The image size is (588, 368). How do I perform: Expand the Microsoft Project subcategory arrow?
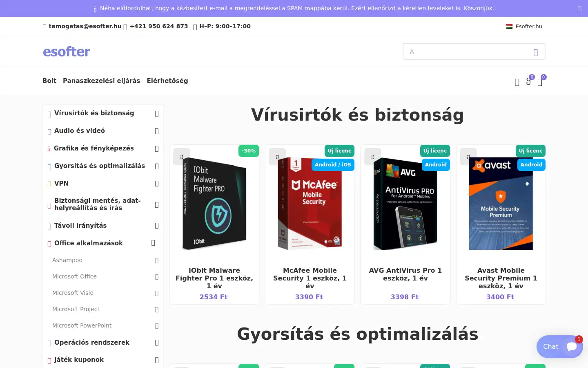point(157,310)
